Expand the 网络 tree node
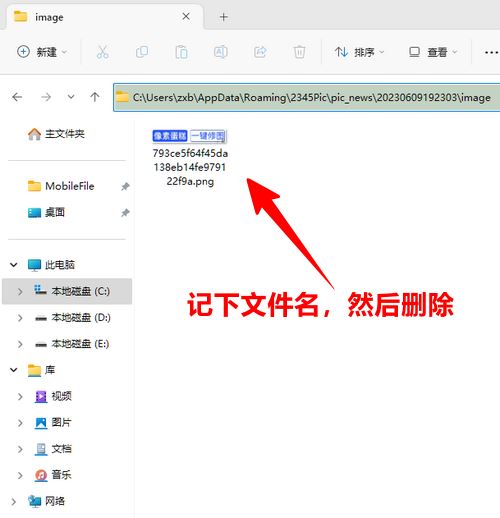Viewport: 500px width, 518px height. point(14,501)
